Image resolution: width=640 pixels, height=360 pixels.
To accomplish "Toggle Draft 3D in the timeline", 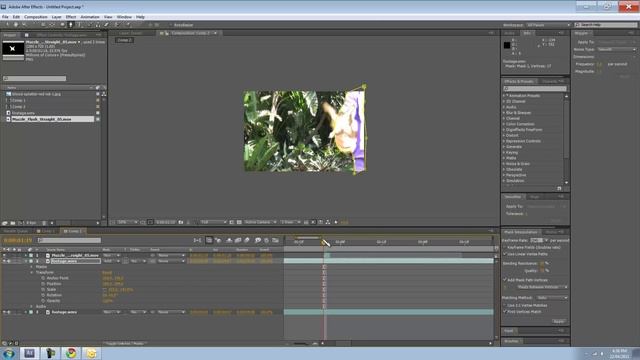I will [x=218, y=240].
